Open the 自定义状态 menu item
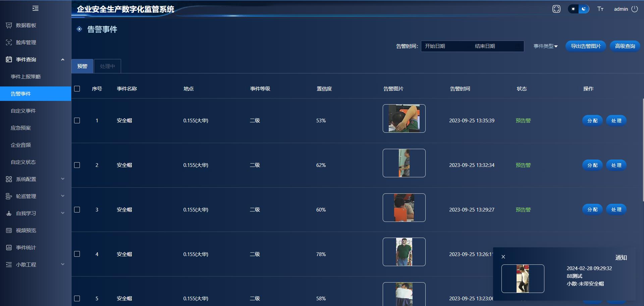This screenshot has width=644, height=306. [36, 162]
